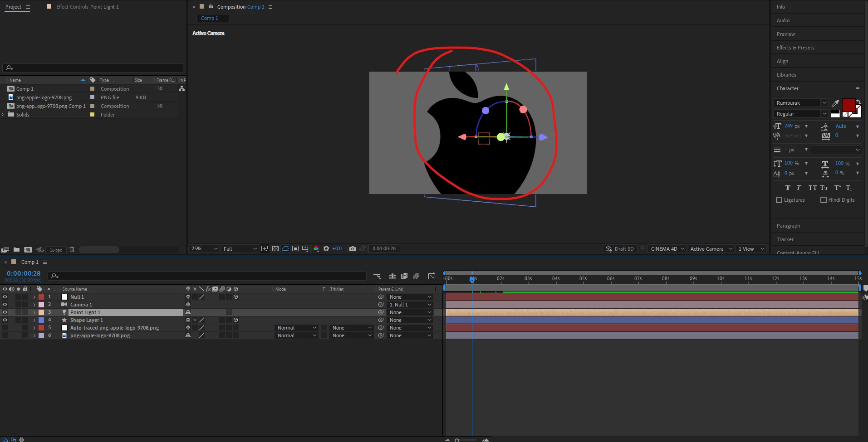Open the 1 View layout dropdown
Image resolution: width=868 pixels, height=442 pixels.
click(751, 249)
